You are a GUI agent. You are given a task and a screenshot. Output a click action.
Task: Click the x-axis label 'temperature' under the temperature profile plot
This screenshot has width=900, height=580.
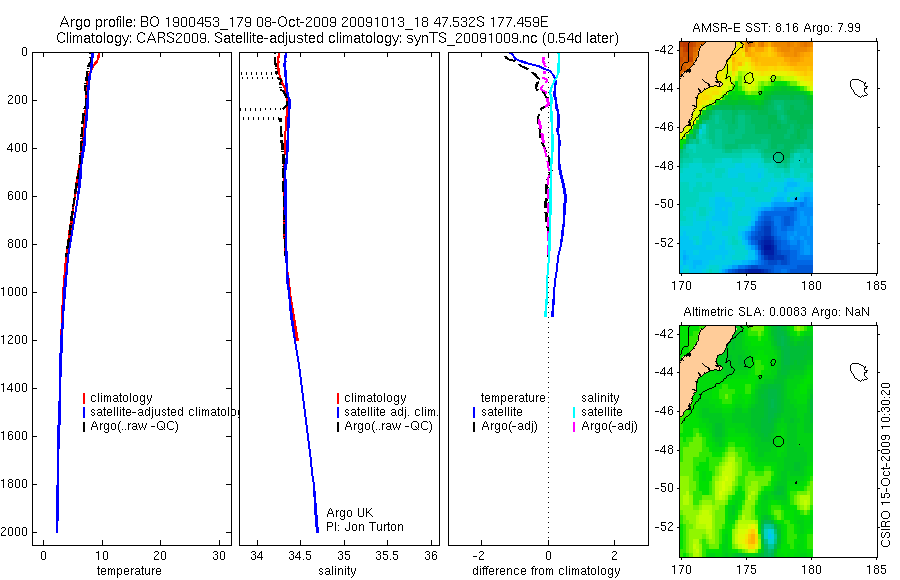point(129,571)
